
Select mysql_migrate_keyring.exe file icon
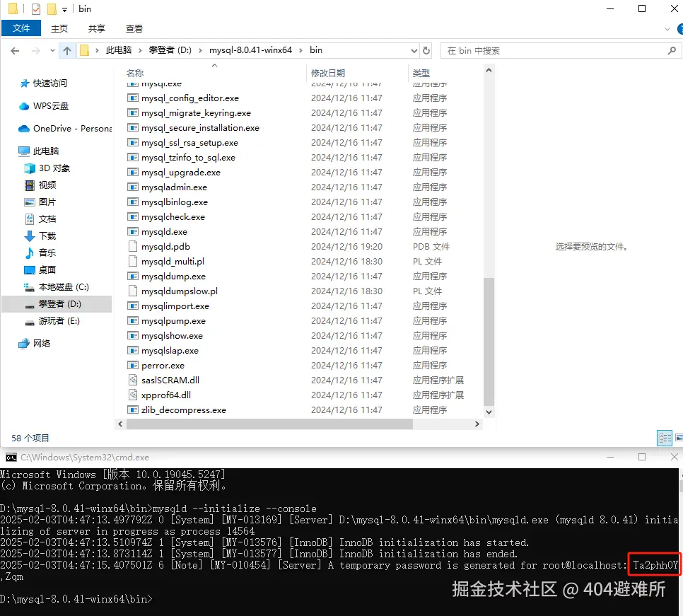coord(133,113)
